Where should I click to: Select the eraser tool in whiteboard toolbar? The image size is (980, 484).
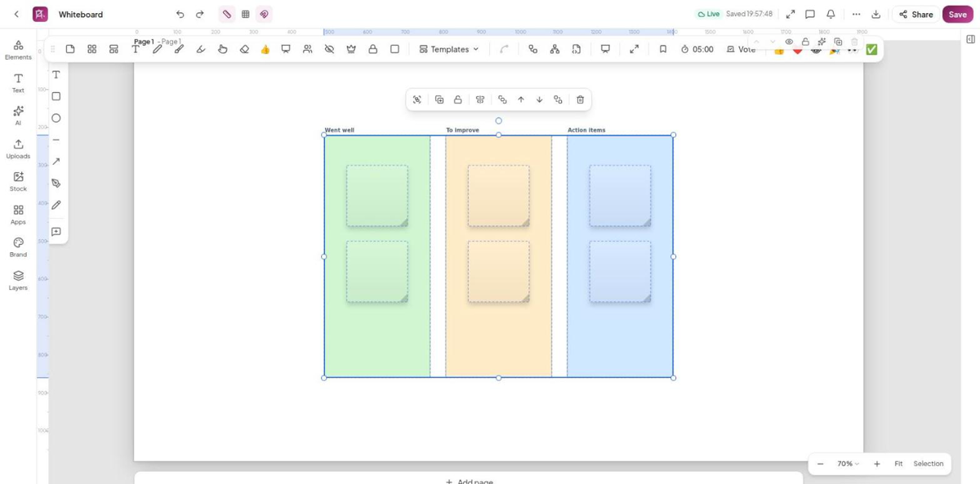point(244,49)
